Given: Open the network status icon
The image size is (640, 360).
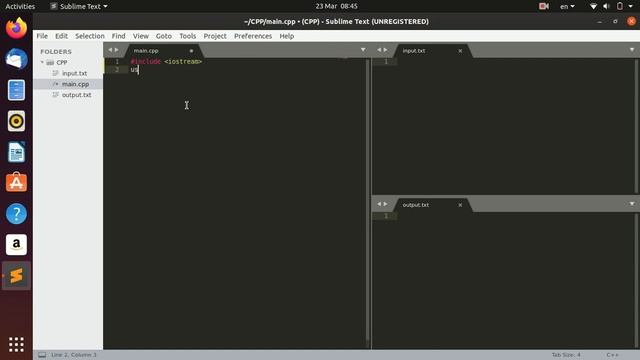Looking at the screenshot, I should pyautogui.click(x=593, y=6).
